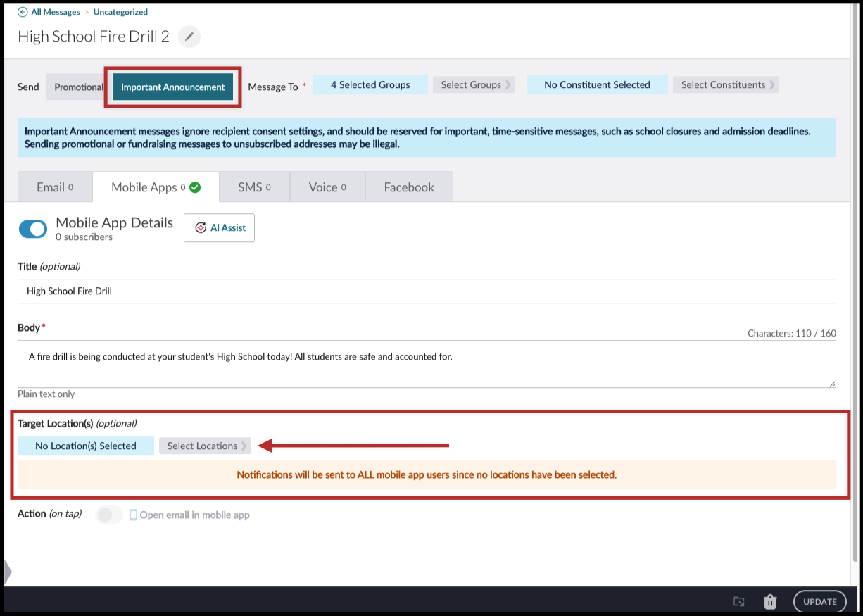Switch to the Email tab
This screenshot has width=863, height=616.
55,187
